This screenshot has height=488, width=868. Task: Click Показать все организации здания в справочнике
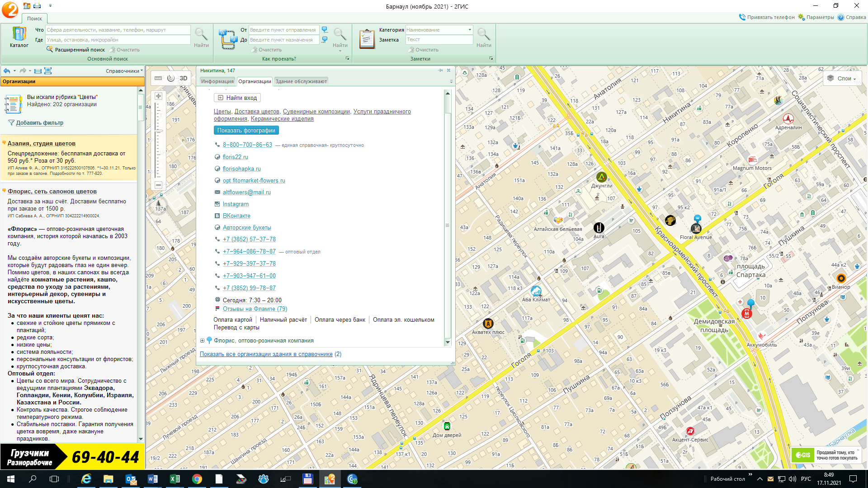266,354
